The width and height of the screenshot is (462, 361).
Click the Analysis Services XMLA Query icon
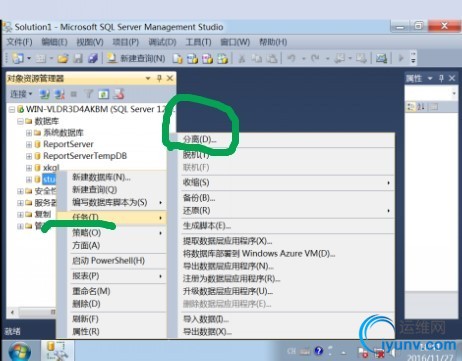click(x=222, y=59)
